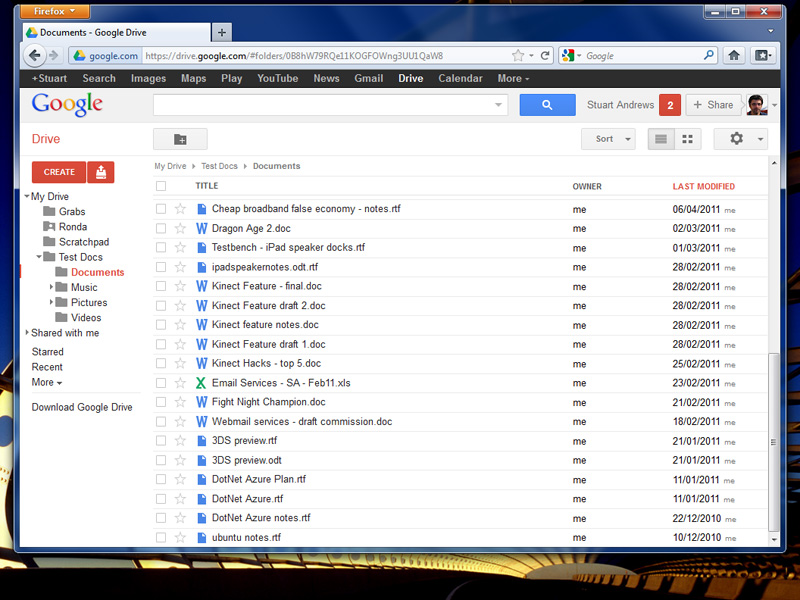Click the new folder icon button
The image size is (800, 600).
[x=180, y=139]
